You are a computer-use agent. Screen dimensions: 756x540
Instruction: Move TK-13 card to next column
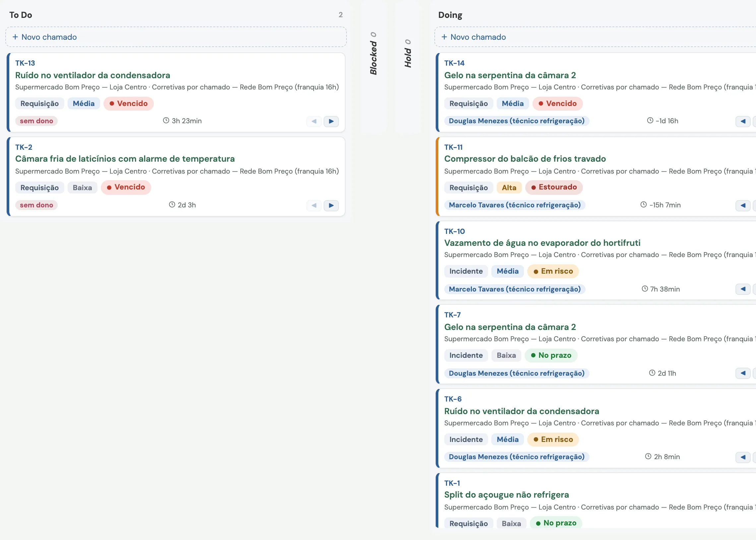pos(331,121)
